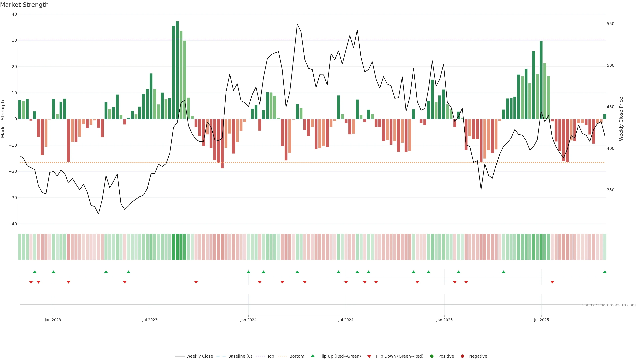Image resolution: width=644 pixels, height=362 pixels.
Task: Click the Positive green circle legend icon
Action: click(432, 356)
